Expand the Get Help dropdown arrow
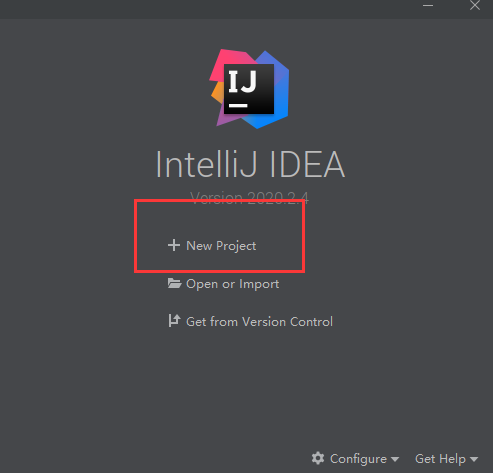493x473 pixels. [474, 459]
